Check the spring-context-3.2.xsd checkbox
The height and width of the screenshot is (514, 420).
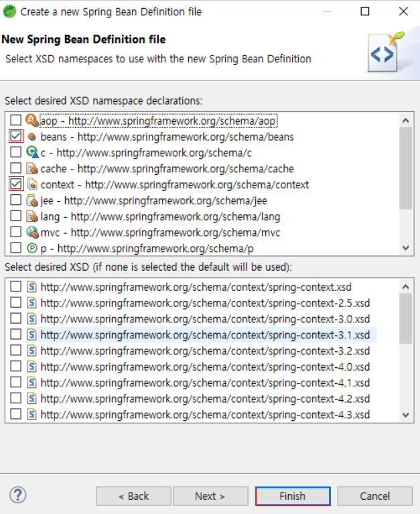[15, 350]
